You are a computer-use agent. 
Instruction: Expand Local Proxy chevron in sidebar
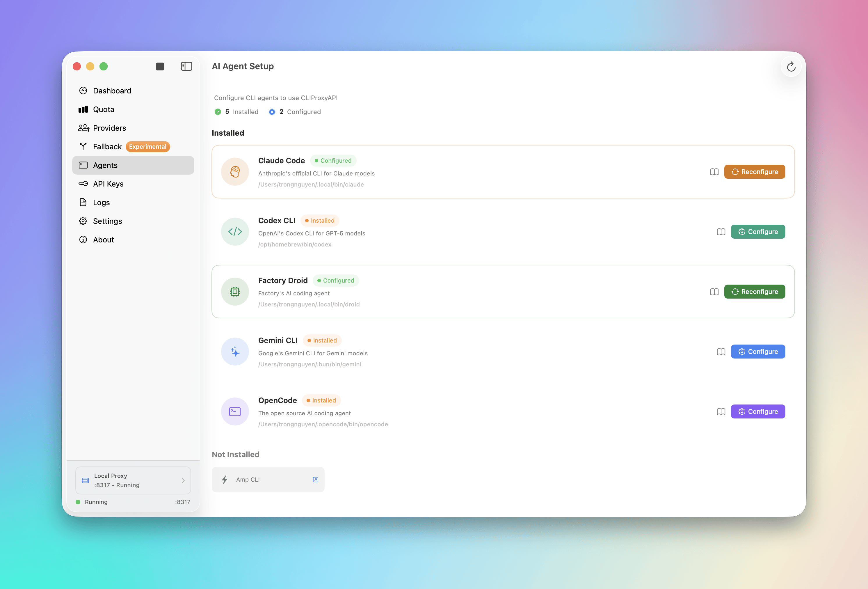183,481
